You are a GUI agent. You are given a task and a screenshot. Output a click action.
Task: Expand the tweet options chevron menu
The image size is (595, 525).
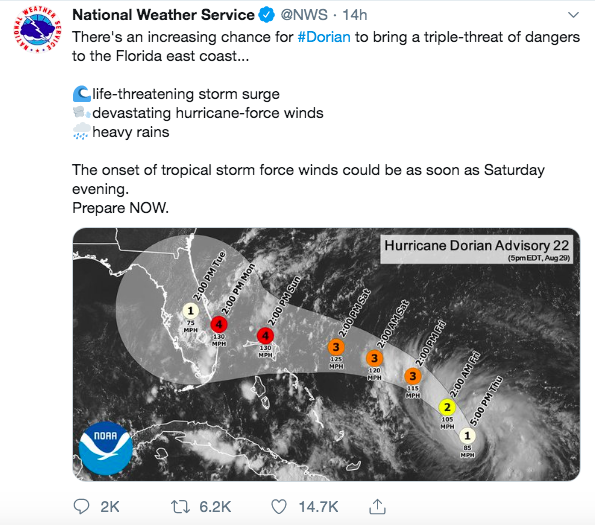pos(573,15)
